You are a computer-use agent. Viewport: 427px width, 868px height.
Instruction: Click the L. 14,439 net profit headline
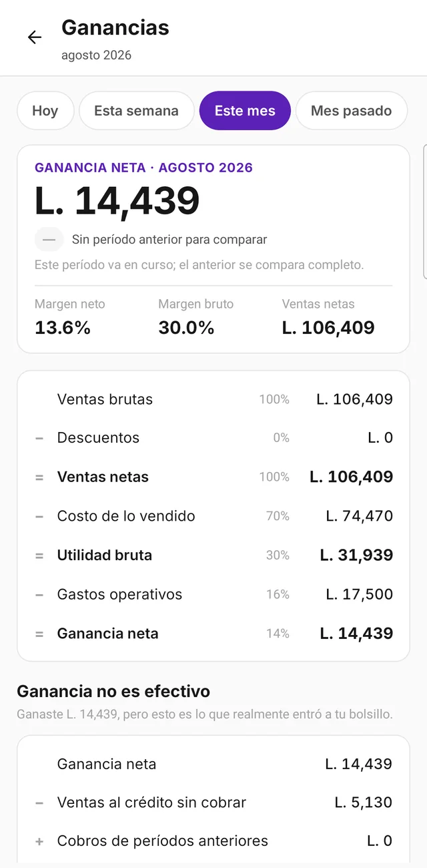click(x=117, y=200)
